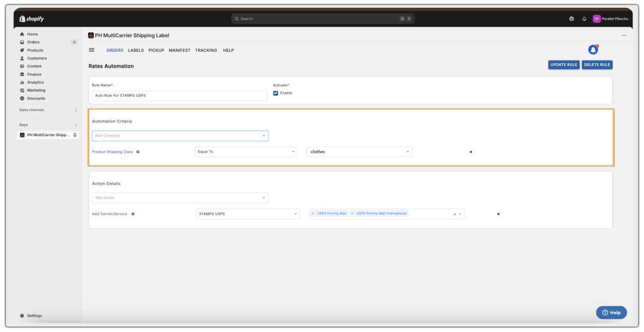Unpin the PH MultiCarrier app pin icon
Image resolution: width=644 pixels, height=332 pixels.
[x=75, y=135]
